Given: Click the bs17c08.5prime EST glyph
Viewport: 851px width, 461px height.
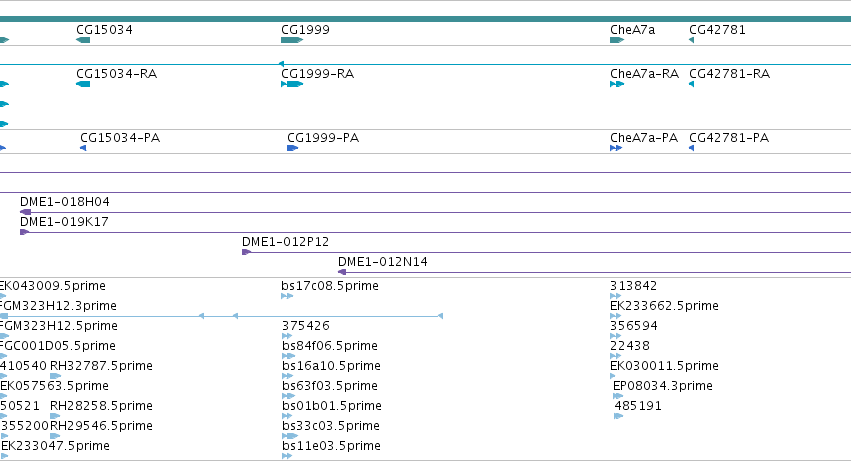Looking at the screenshot, I should [287, 296].
